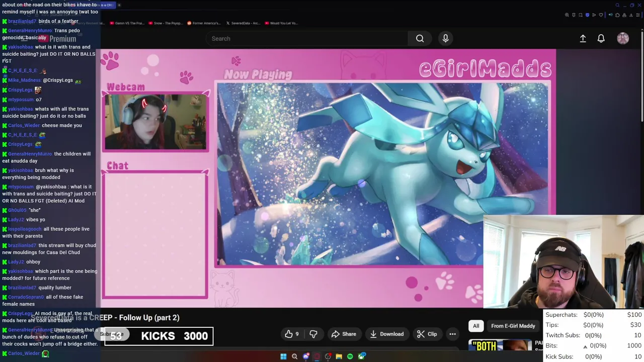This screenshot has width=644, height=362.
Task: Select the From E-Girl Maddy chip
Action: (x=513, y=326)
